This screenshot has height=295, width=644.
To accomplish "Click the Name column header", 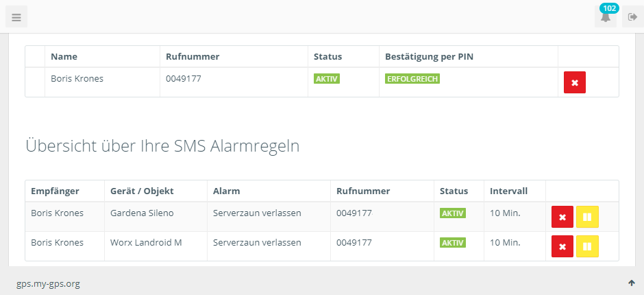I will pos(64,57).
